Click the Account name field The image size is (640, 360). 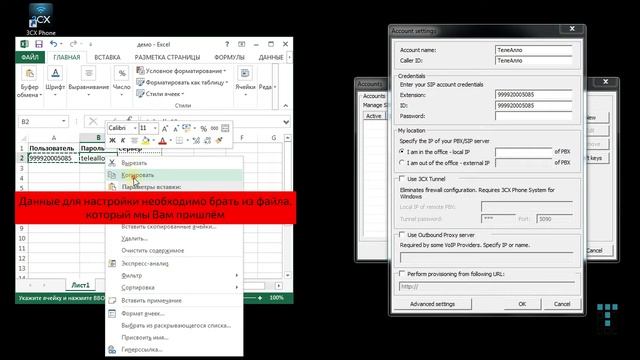pos(534,50)
